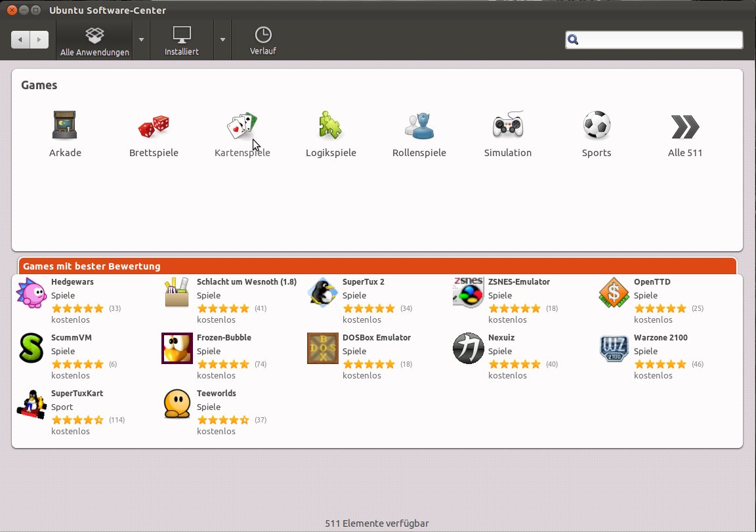
Task: Click the ScummVM title text
Action: pyautogui.click(x=72, y=338)
